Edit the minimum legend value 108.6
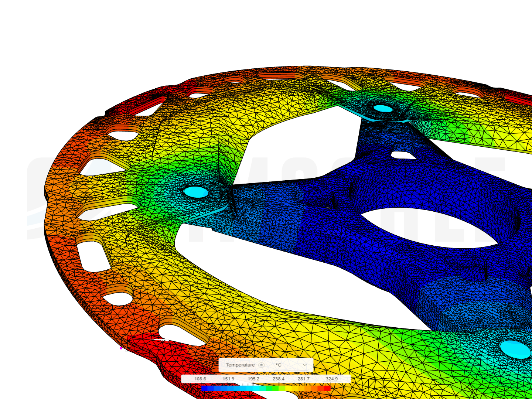532x399 pixels. click(x=200, y=379)
